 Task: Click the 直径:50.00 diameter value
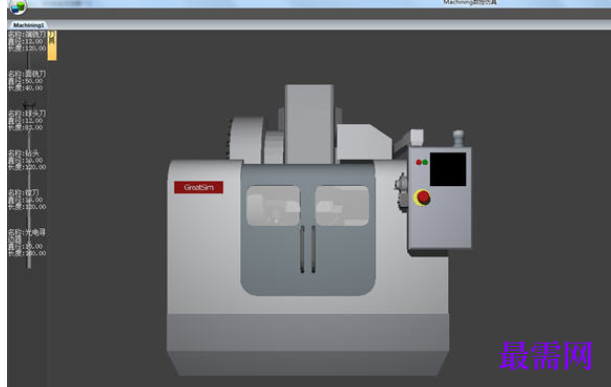coord(25,81)
